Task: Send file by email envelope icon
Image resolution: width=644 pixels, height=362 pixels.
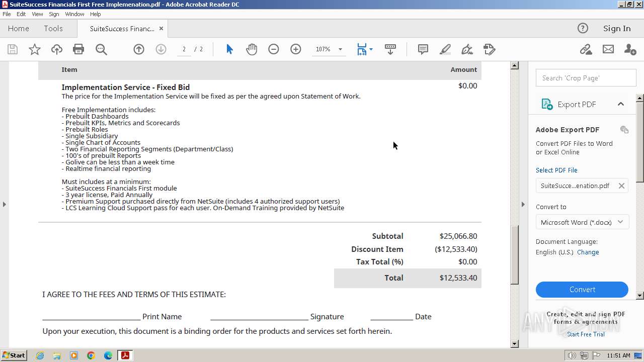Action: [608, 49]
